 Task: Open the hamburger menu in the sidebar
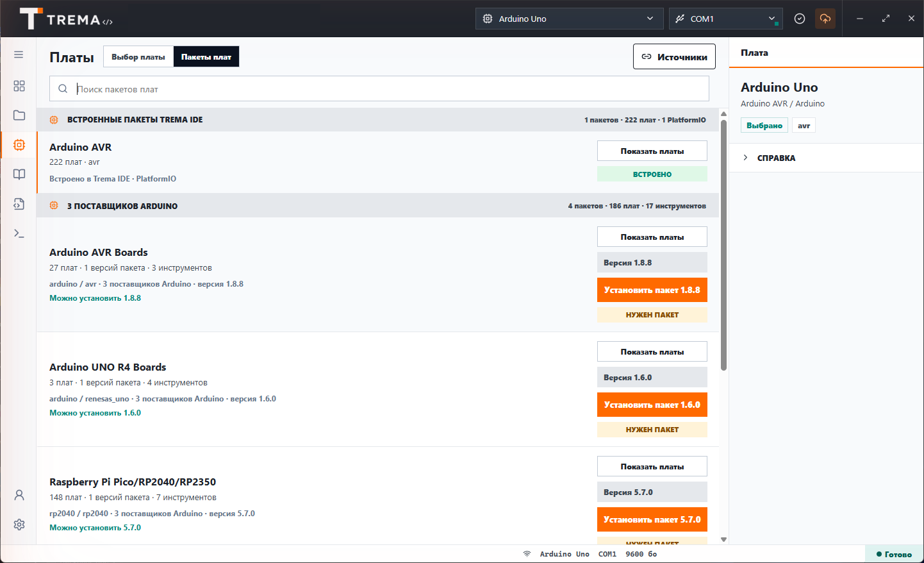(19, 55)
